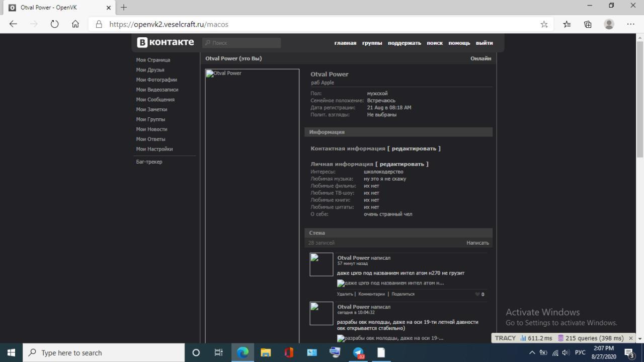Open 'группы' in the top navigation

pyautogui.click(x=372, y=43)
